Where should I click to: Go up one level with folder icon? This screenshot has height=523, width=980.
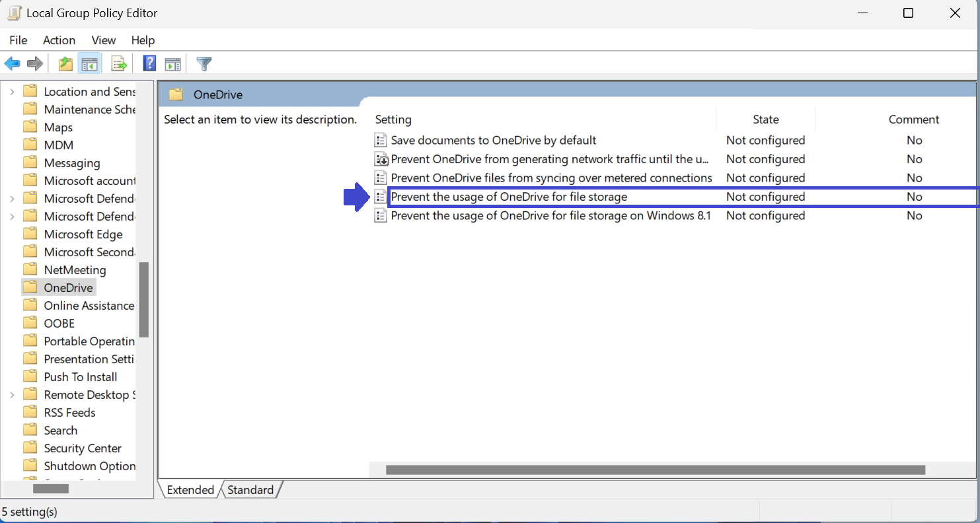pyautogui.click(x=65, y=64)
